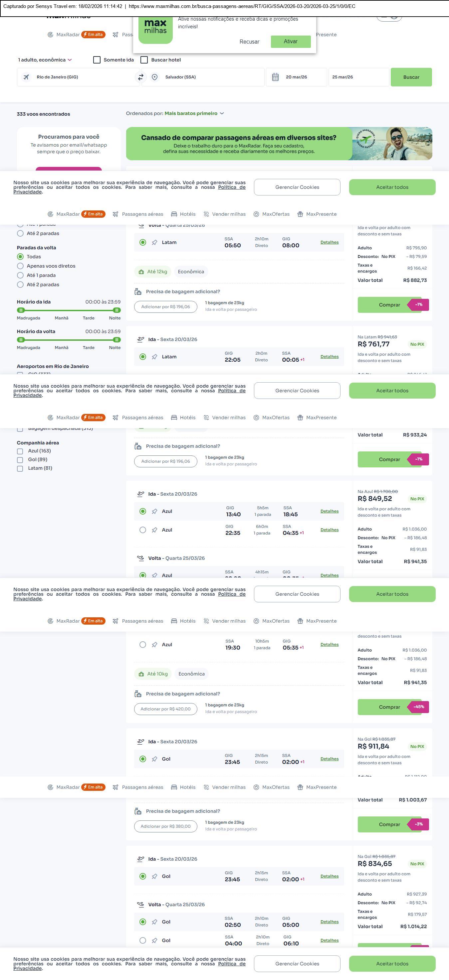Click the swap origin and destination icon

140,77
